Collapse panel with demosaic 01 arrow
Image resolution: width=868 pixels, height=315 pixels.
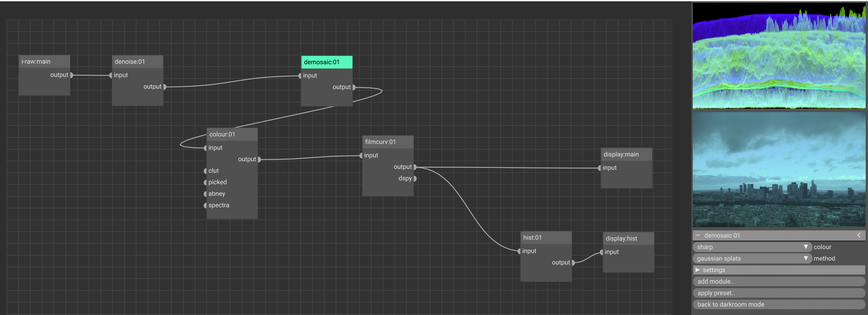(x=859, y=235)
